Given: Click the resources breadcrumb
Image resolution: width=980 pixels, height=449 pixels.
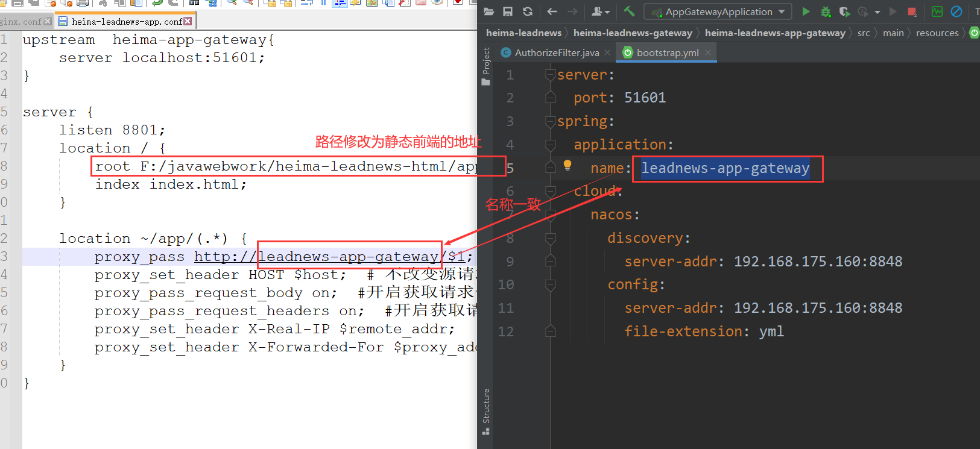Looking at the screenshot, I should coord(937,33).
